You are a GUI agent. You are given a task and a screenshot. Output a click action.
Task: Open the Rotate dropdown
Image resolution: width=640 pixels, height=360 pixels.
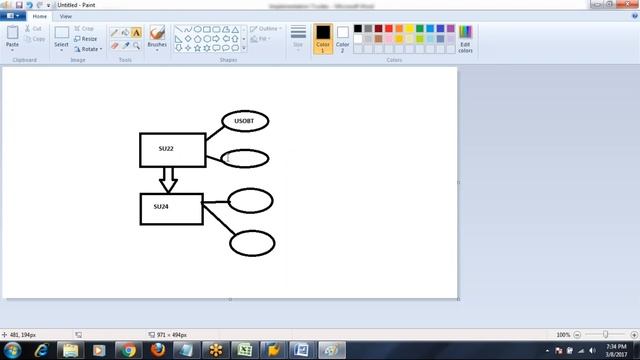coord(88,49)
